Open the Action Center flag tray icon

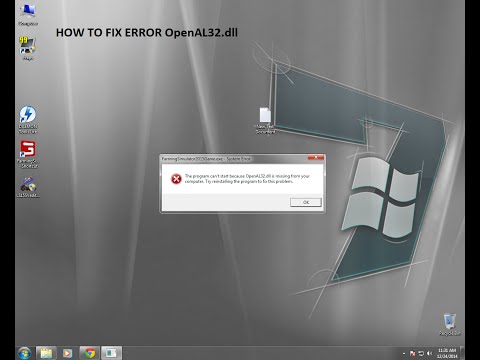point(412,353)
